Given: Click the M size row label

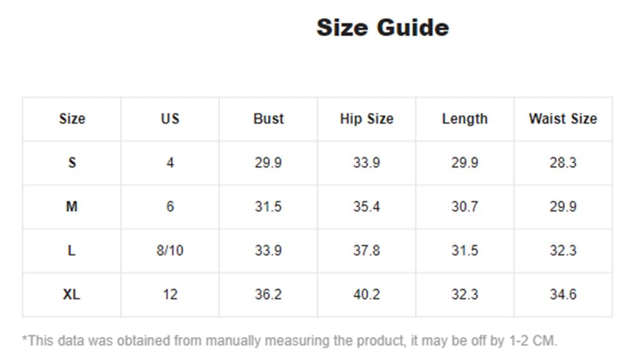Looking at the screenshot, I should [x=72, y=206].
